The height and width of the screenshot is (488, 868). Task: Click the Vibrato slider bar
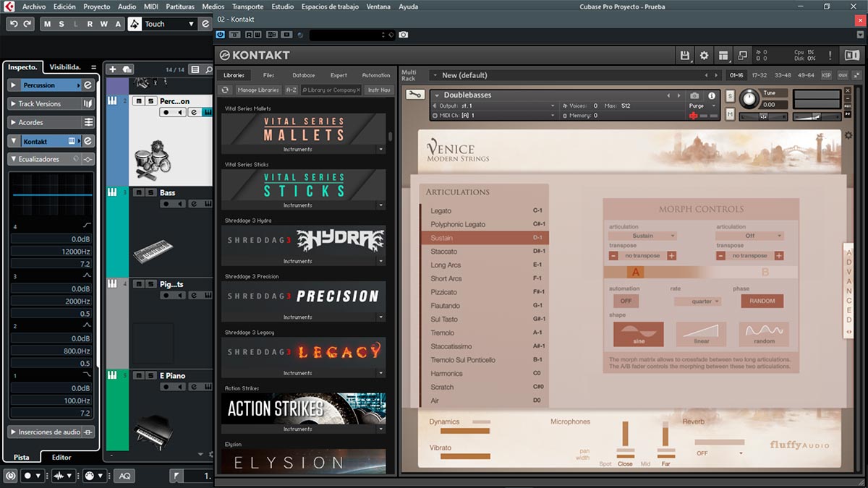click(465, 455)
